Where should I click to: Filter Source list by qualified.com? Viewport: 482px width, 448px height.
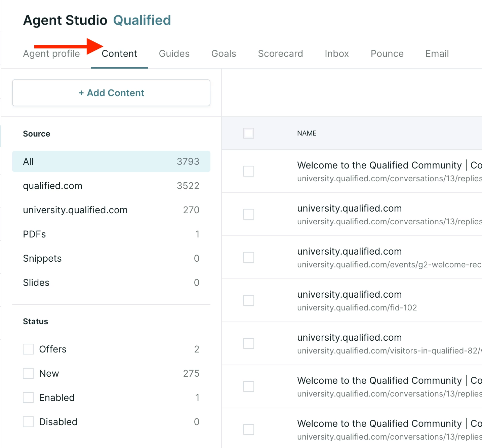tap(111, 186)
